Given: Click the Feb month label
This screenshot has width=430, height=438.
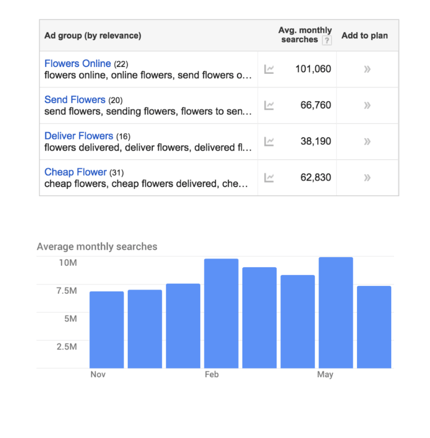Looking at the screenshot, I should click(x=212, y=374).
